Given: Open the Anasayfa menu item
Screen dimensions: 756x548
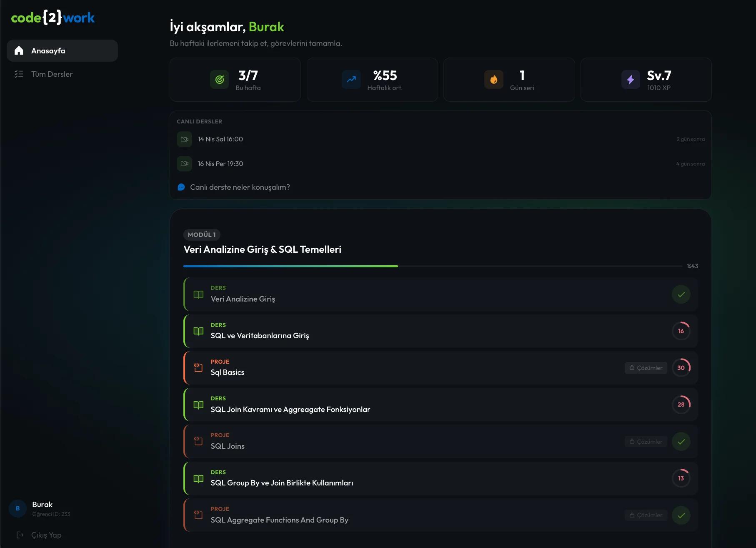Looking at the screenshot, I should (62, 51).
